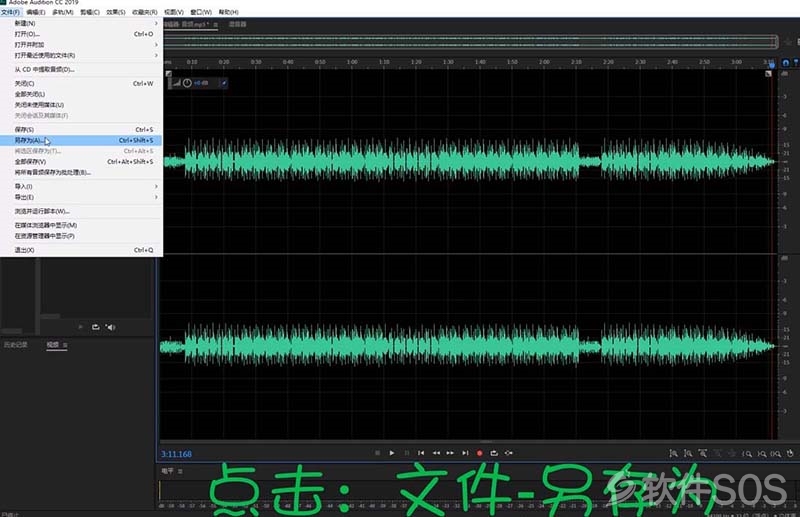Choose 退出(X) in File menu

click(x=82, y=250)
